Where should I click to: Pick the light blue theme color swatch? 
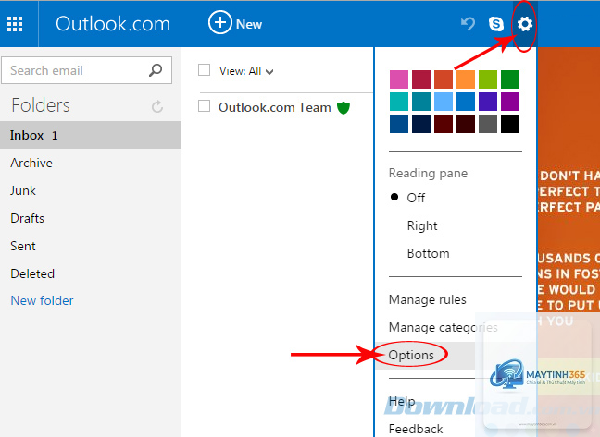[443, 101]
